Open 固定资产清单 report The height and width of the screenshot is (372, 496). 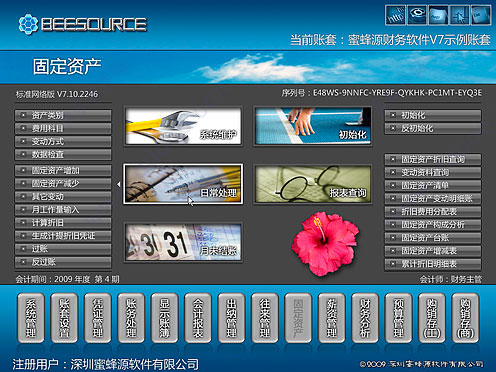pos(433,185)
